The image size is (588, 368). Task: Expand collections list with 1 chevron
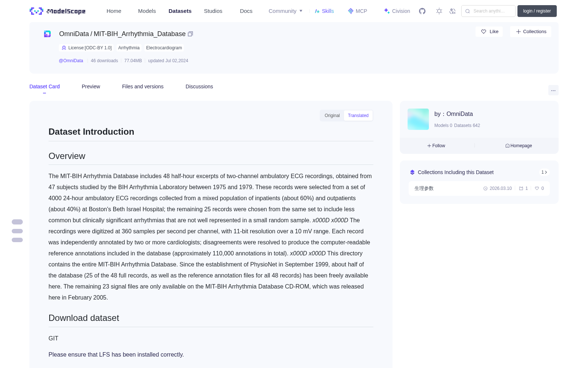click(x=544, y=172)
